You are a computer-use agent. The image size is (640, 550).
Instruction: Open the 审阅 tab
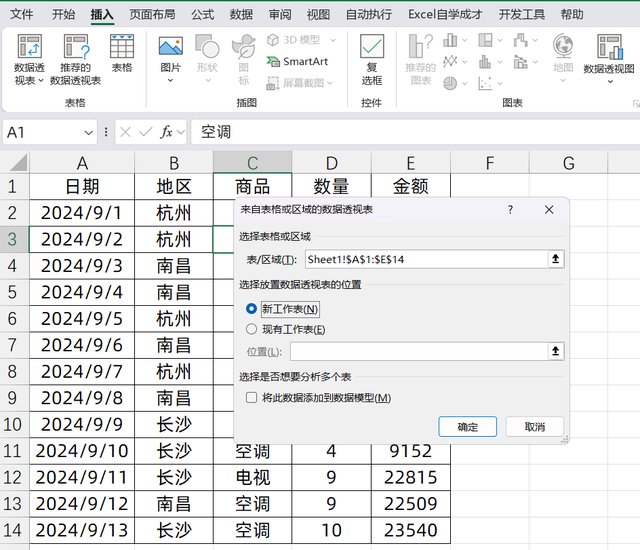280,15
